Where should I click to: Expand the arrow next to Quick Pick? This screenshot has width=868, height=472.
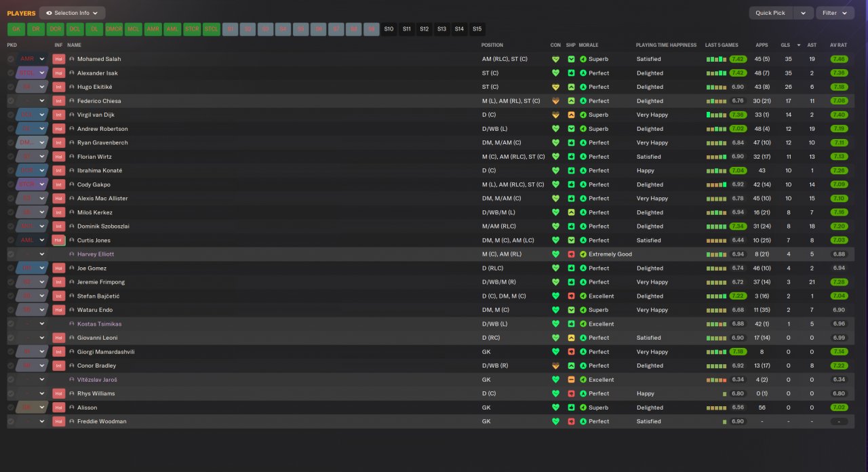coord(804,13)
